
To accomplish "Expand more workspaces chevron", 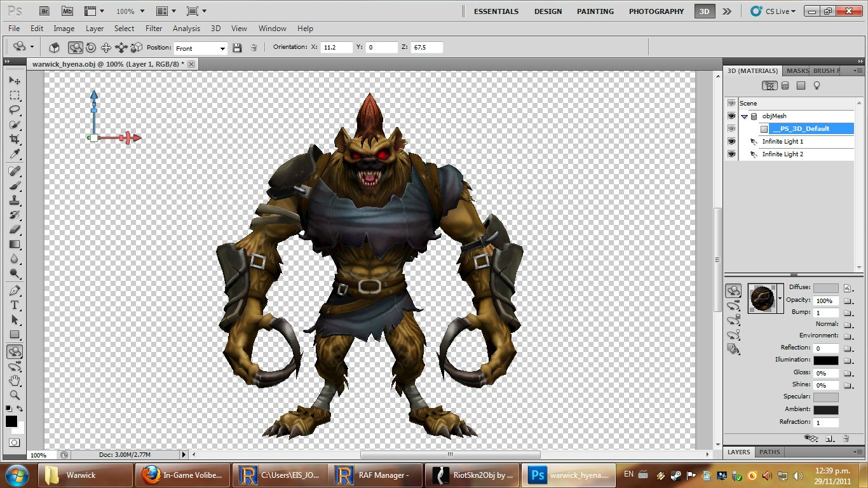I will tap(727, 11).
